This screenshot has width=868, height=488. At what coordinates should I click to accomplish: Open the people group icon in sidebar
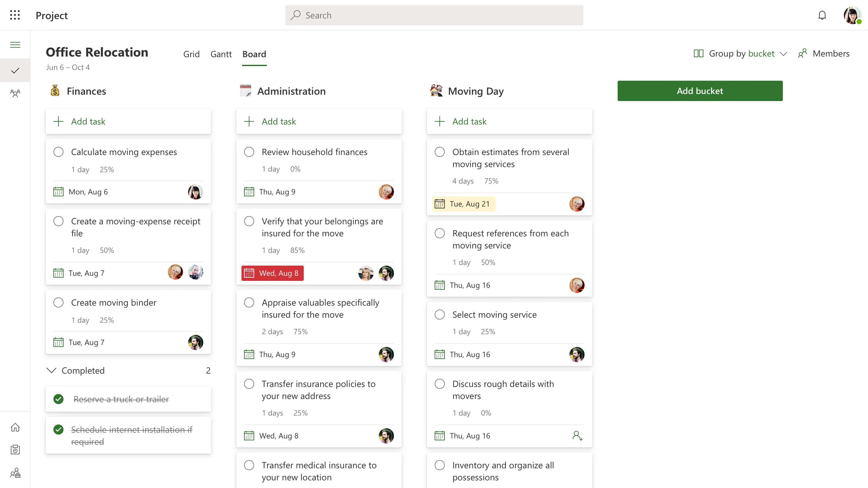point(15,93)
